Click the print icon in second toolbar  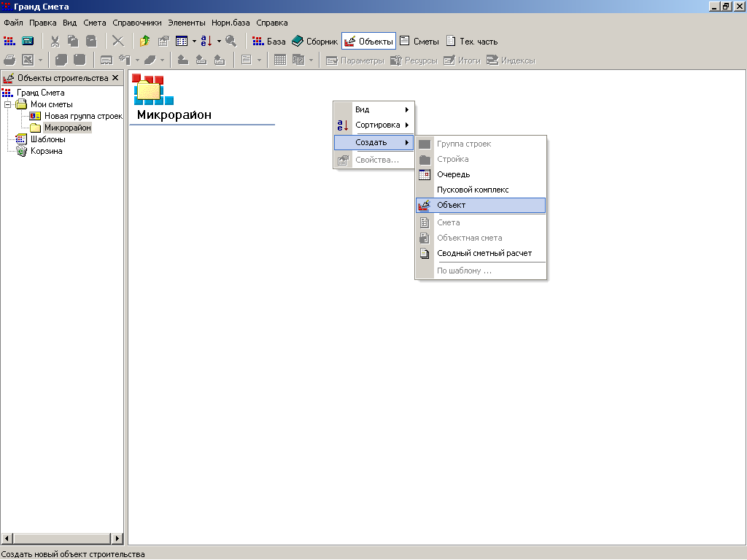9,60
